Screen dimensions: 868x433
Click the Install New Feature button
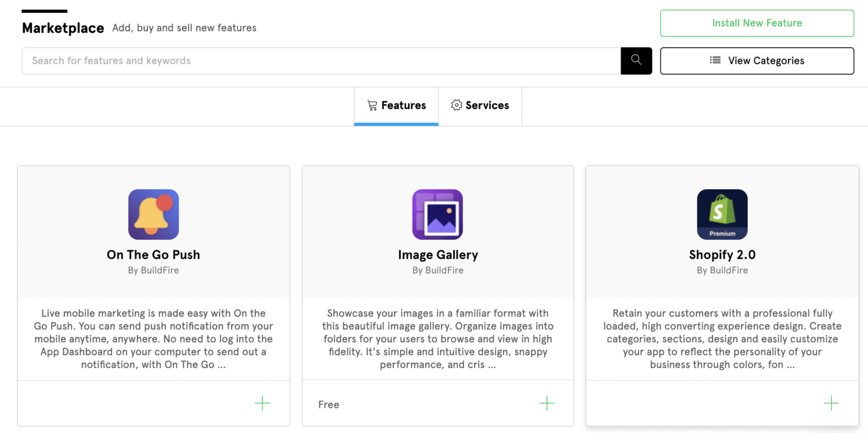[x=757, y=23]
